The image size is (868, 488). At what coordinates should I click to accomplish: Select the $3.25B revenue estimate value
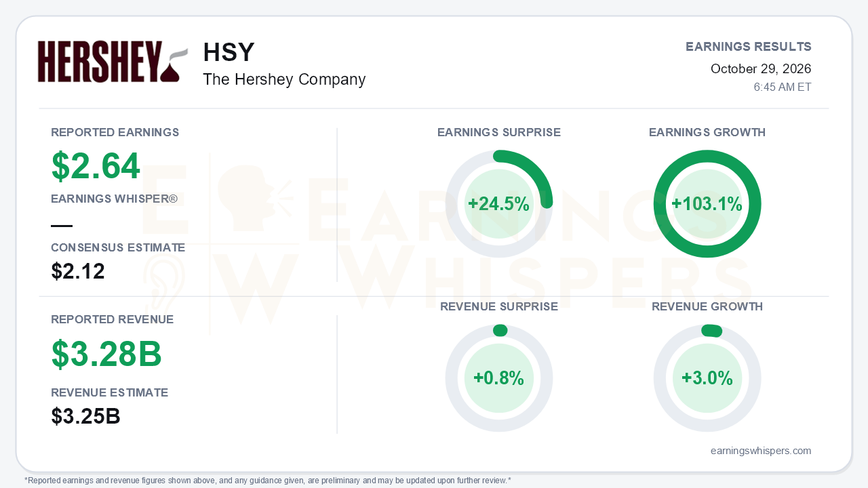[x=85, y=416]
